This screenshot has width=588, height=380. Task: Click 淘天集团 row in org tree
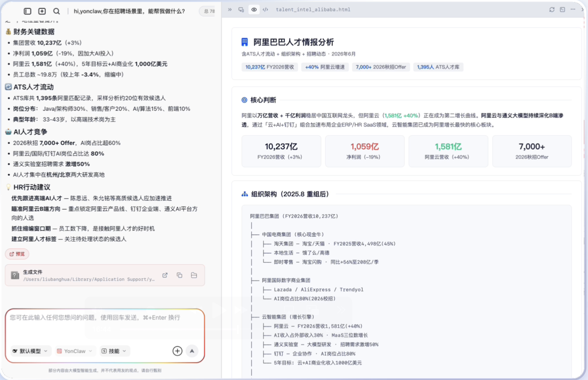pos(335,244)
